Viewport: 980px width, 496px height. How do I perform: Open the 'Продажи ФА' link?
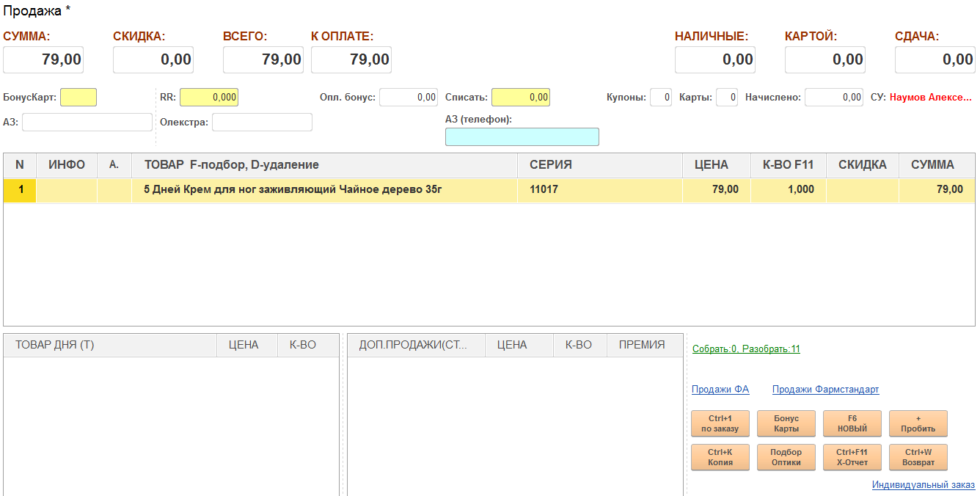click(720, 390)
